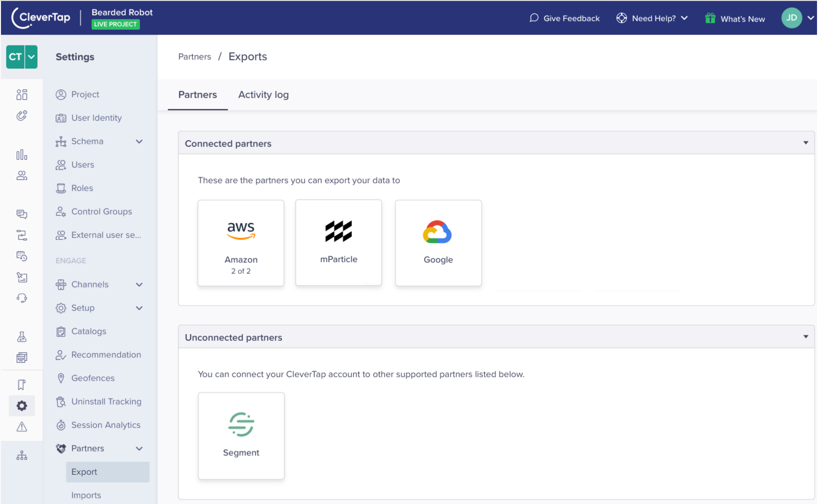This screenshot has width=818, height=504.
Task: Click the Channels printer icon
Action: point(61,285)
